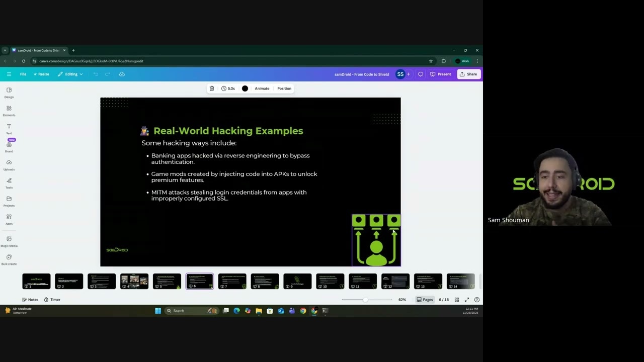644x362 pixels.
Task: Switch to grid view of all pages
Action: pos(456,300)
